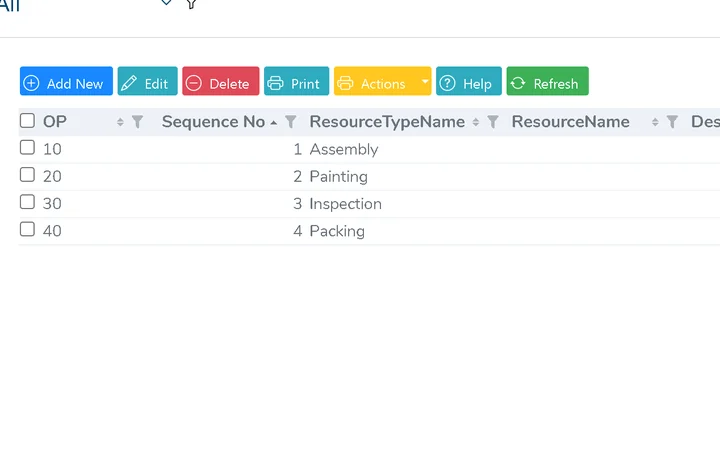Image resolution: width=720 pixels, height=450 pixels.
Task: Filter the OP column
Action: 137,122
